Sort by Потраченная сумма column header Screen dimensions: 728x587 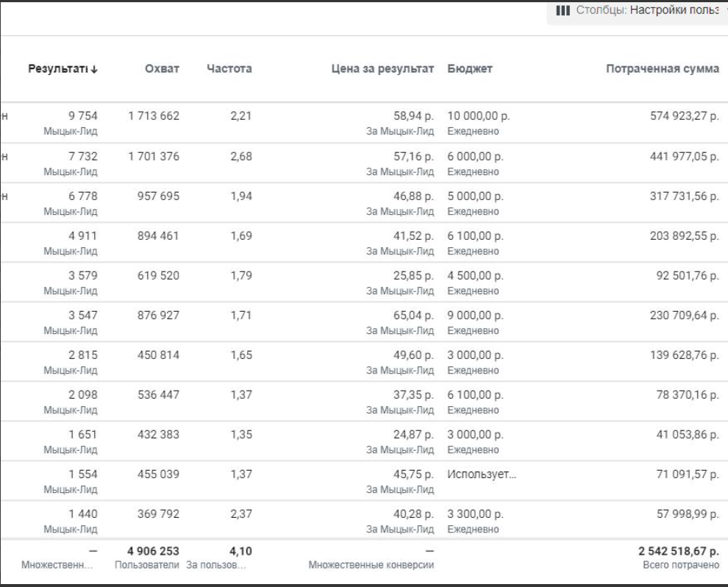click(x=662, y=69)
